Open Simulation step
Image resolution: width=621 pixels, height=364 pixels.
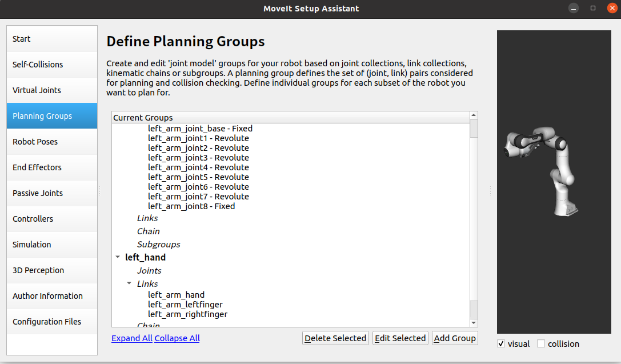52,245
